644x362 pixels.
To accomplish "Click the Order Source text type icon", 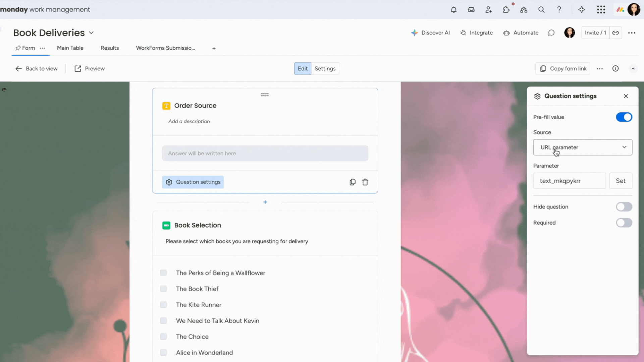I will 166,106.
